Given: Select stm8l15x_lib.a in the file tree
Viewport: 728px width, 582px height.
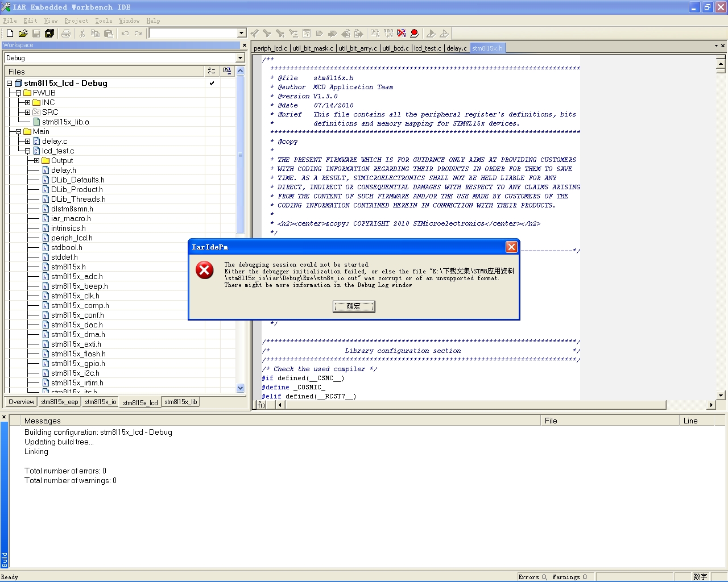Looking at the screenshot, I should [65, 122].
